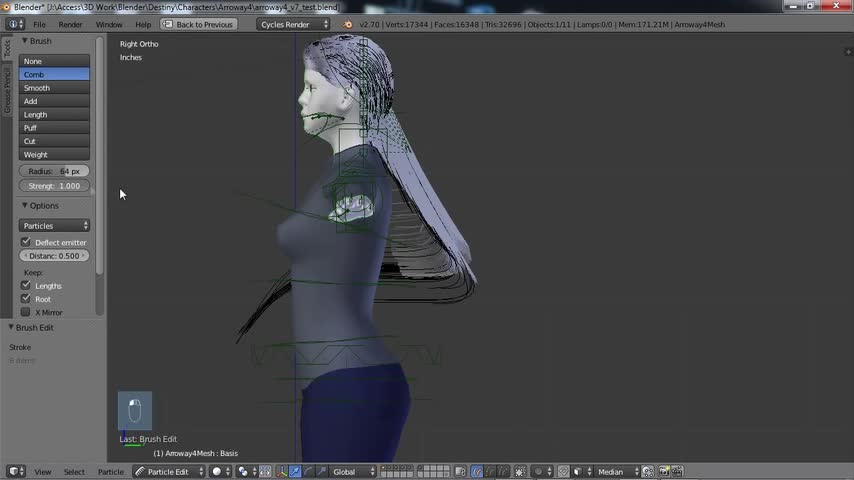Toggle the 3D manipulator axis icon
Screen dimensions: 854x480
[x=282, y=471]
